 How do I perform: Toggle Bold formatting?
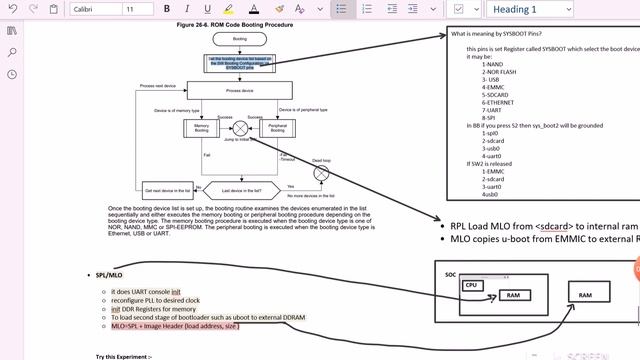point(167,9)
